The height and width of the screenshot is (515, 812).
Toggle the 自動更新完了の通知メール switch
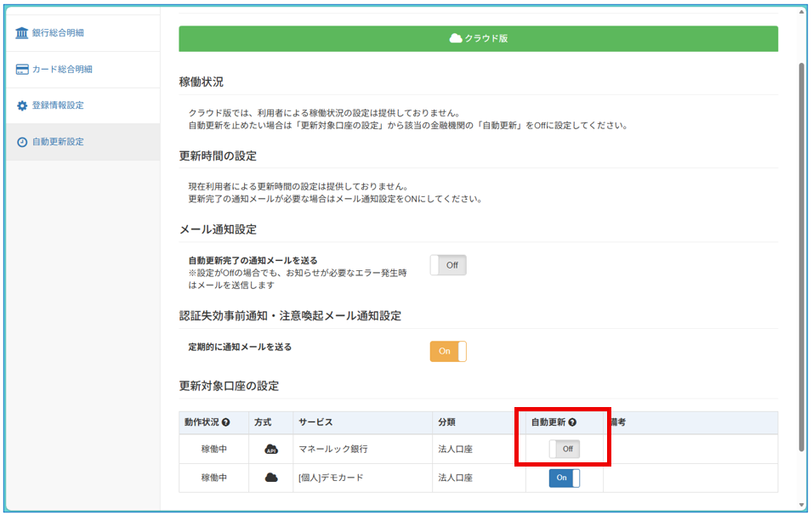[x=448, y=265]
